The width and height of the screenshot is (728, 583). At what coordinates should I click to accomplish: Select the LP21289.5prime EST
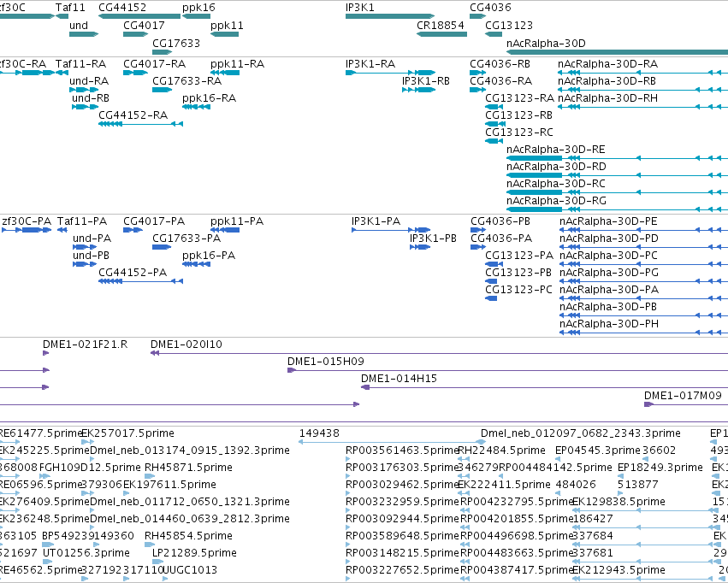(x=157, y=562)
